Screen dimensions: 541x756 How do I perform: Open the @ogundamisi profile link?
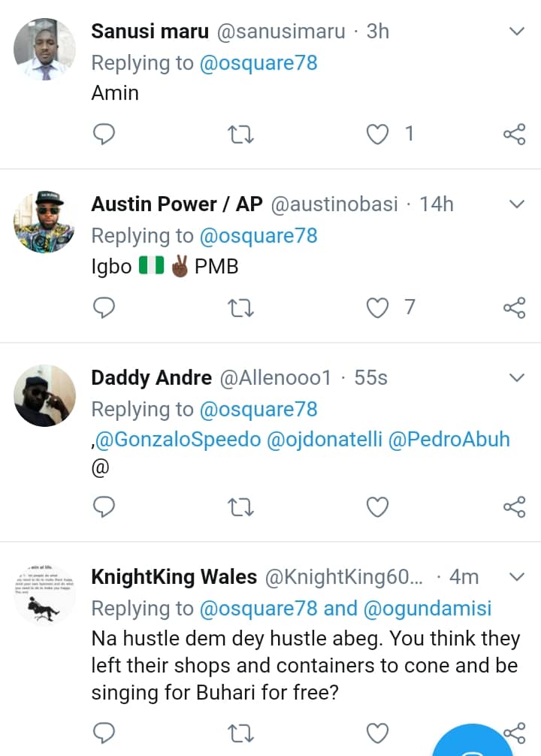tap(427, 609)
